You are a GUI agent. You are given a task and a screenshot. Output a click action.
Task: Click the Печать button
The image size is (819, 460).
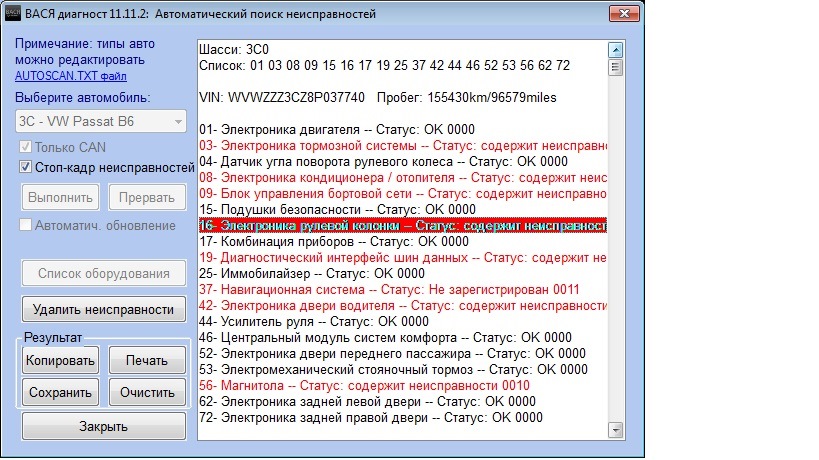(147, 360)
